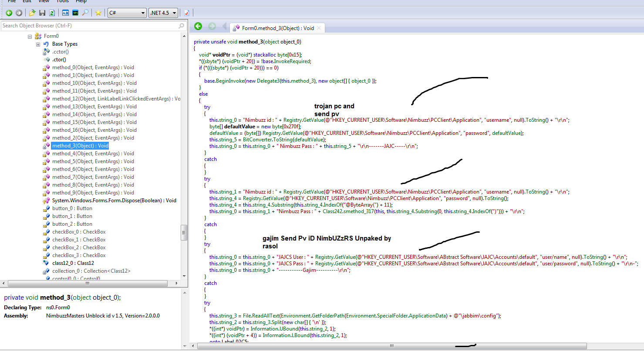Select the class12_0 : Class12 field
This screenshot has width=644, height=351.
73,263
